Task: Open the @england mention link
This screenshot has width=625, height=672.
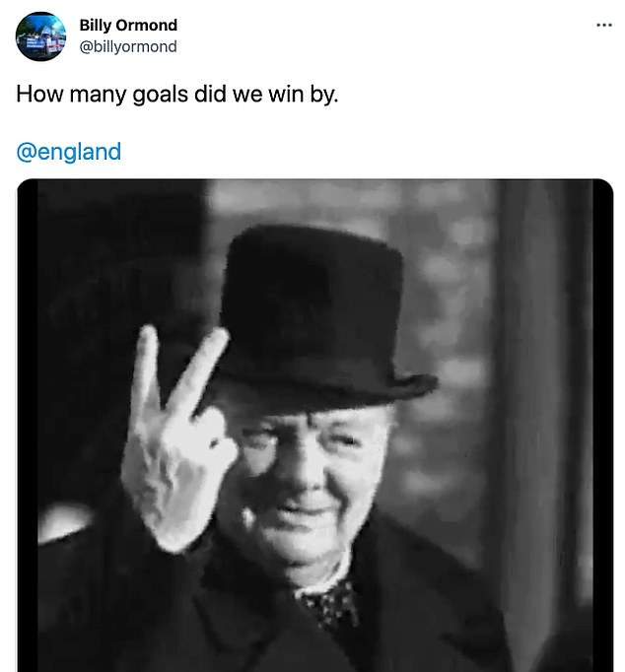Action: click(69, 152)
